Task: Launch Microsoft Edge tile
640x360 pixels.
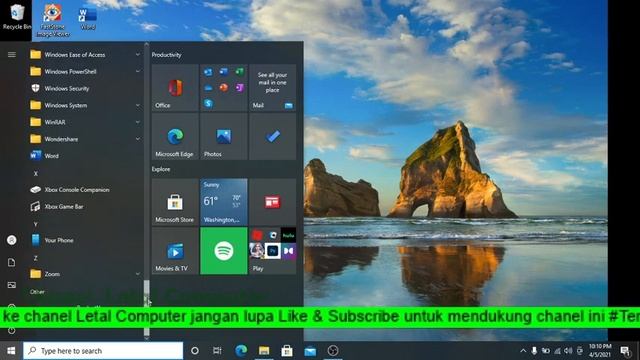Action: point(175,136)
